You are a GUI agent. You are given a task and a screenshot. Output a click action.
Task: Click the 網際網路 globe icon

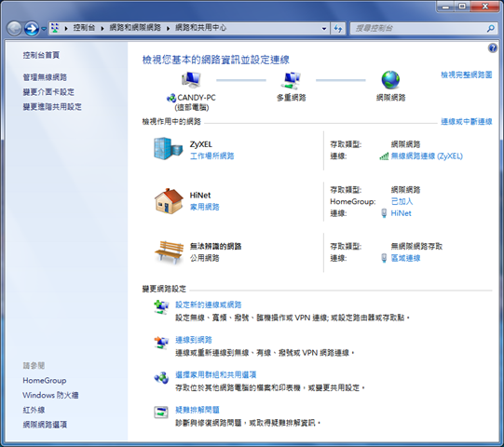390,80
